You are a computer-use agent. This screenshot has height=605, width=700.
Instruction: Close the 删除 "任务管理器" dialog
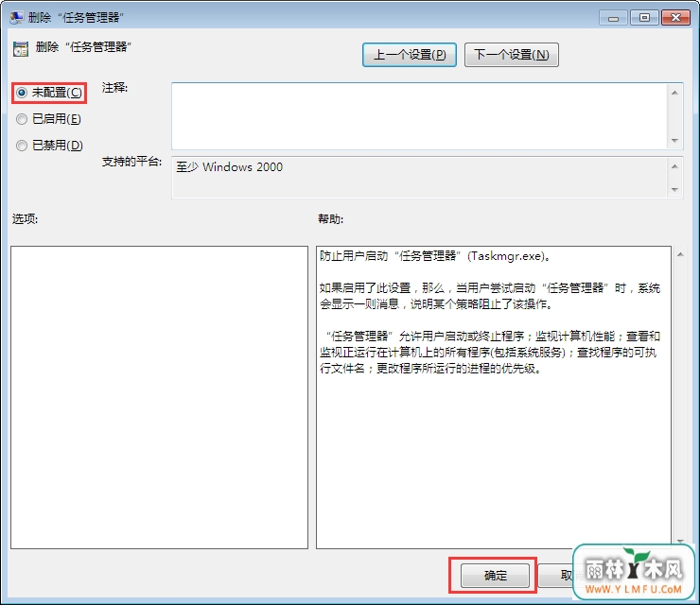[x=676, y=18]
